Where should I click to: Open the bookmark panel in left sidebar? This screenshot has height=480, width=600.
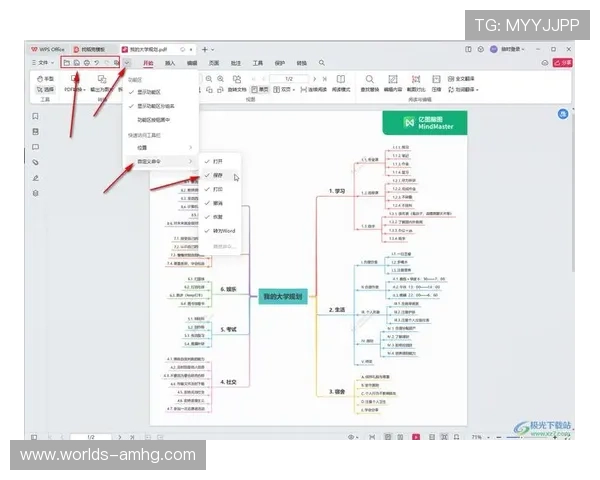(x=36, y=114)
